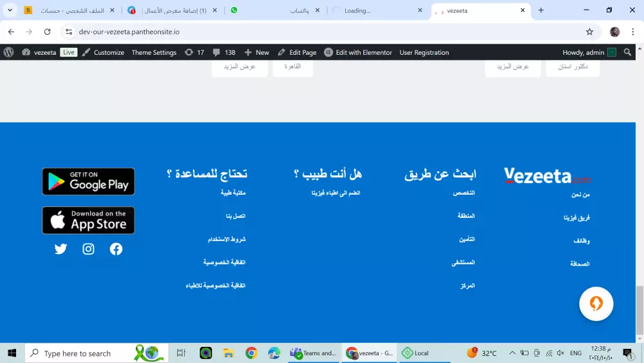Click the المستشفى footer link
644x363 pixels.
point(463,262)
